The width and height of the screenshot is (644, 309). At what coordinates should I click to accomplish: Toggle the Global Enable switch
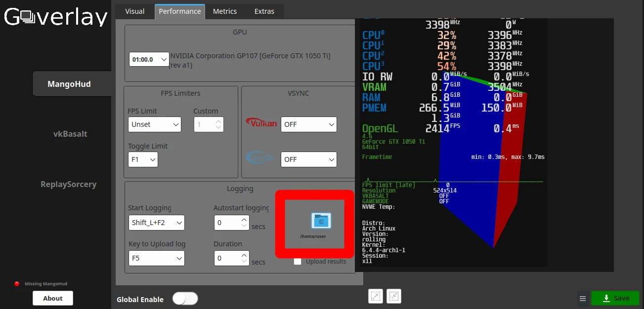point(185,299)
